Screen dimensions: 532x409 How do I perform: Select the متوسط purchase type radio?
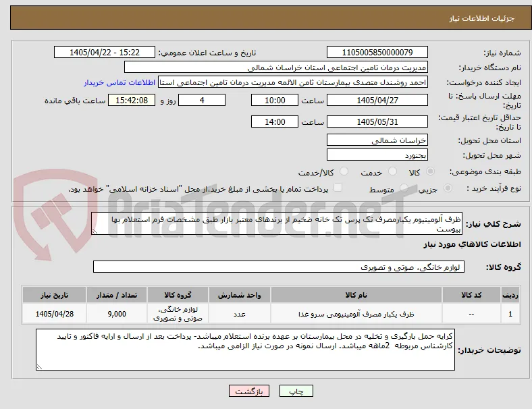click(x=404, y=188)
